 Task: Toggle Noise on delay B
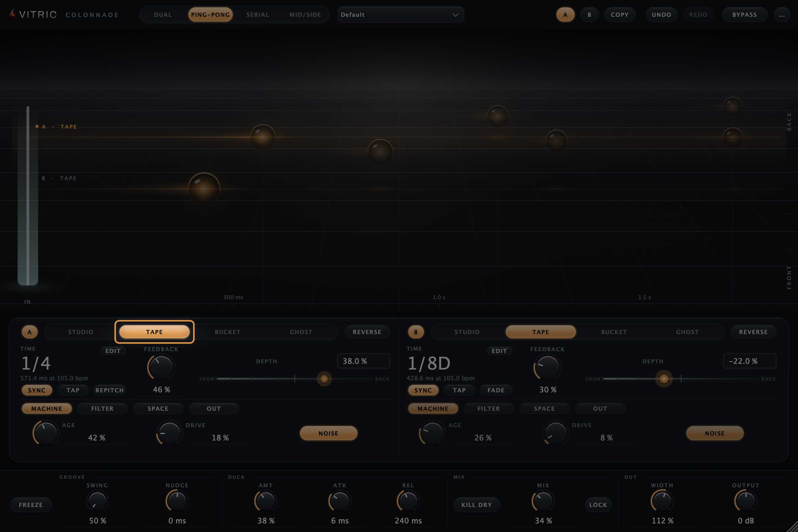715,433
